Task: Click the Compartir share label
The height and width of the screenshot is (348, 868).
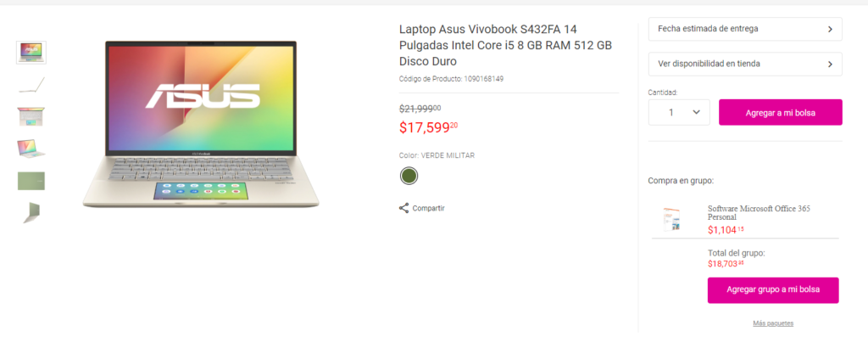Action: tap(428, 208)
